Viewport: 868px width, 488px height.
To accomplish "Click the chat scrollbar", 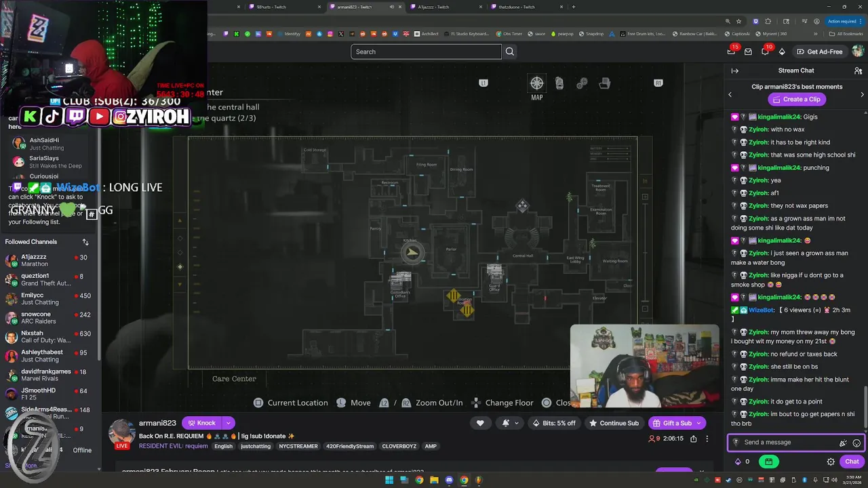I will click(865, 407).
